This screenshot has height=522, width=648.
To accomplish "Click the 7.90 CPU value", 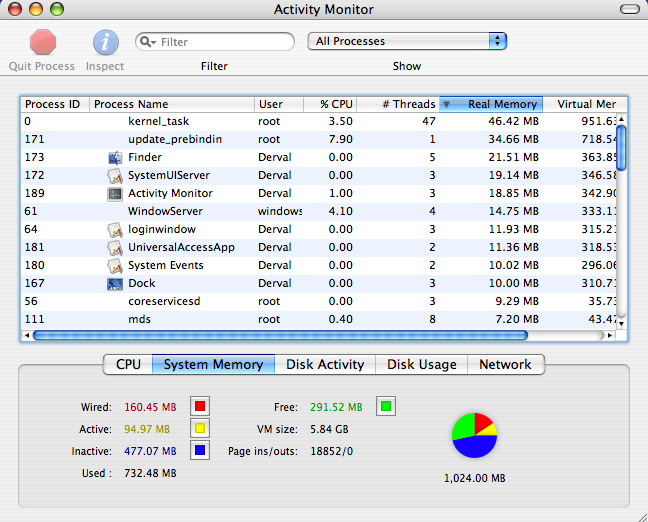I will (x=341, y=139).
